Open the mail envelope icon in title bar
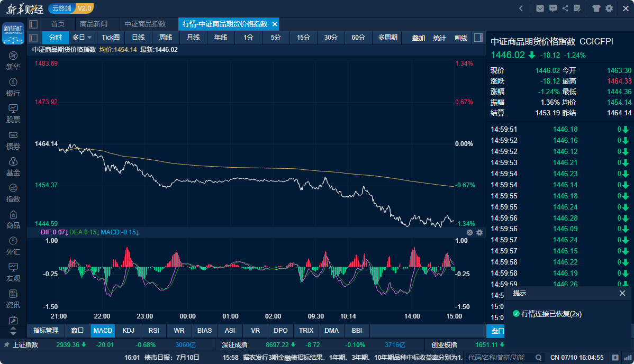Viewport: 634px width, 364px height. tap(540, 8)
